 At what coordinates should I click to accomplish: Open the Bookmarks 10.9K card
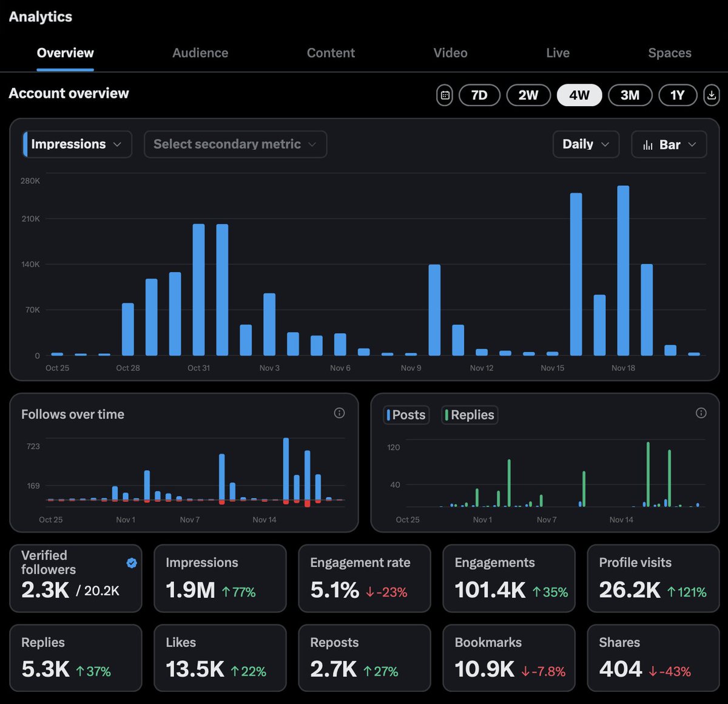(509, 658)
